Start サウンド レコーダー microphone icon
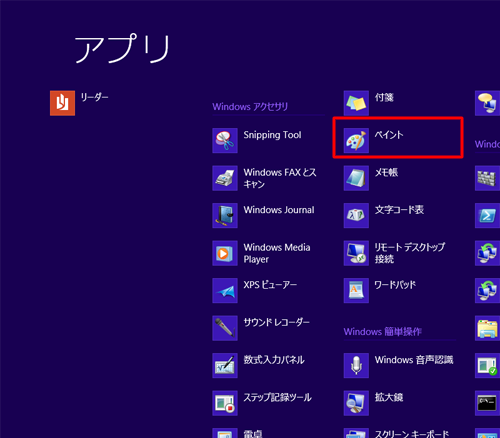The width and height of the screenshot is (500, 438). (225, 328)
